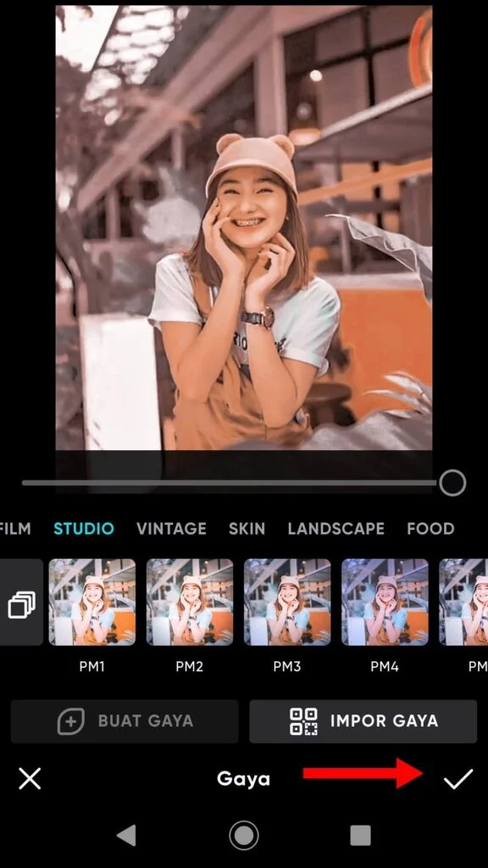Open the SKIN filter category
Viewport: 488px width, 868px height.
point(247,529)
